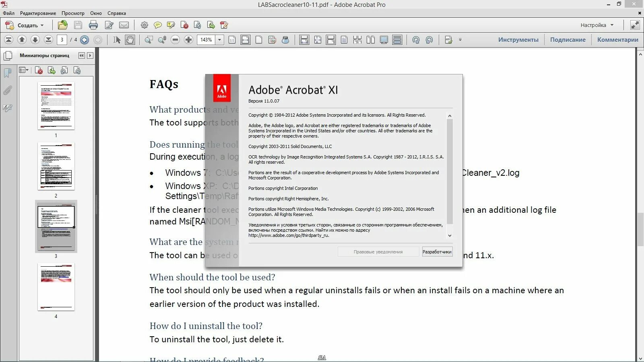Click the extract pages toolbar icon
Screen dimensions: 644x362
click(x=211, y=25)
